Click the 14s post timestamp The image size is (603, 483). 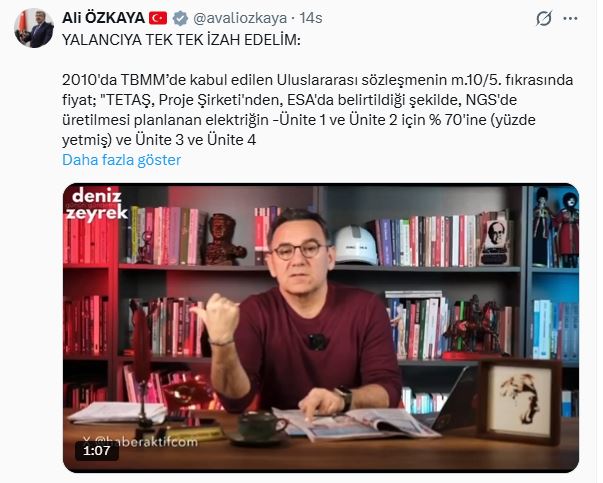tap(311, 18)
